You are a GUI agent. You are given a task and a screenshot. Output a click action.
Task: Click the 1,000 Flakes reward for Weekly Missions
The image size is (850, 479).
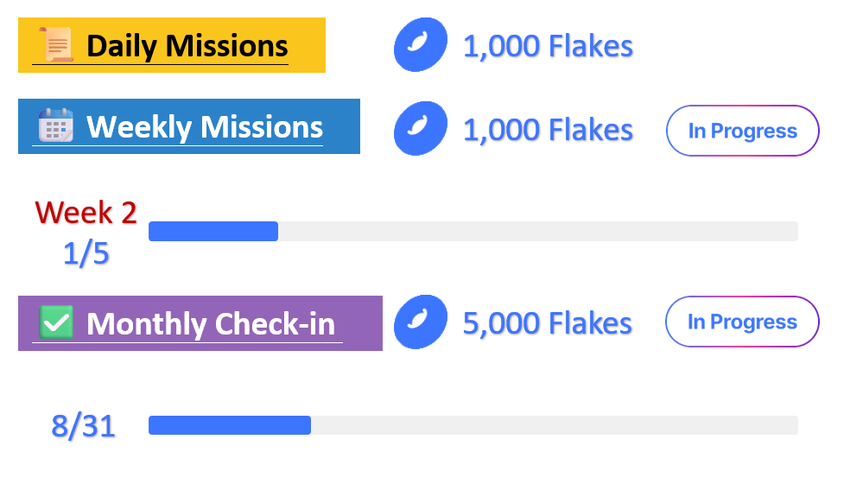click(x=547, y=130)
